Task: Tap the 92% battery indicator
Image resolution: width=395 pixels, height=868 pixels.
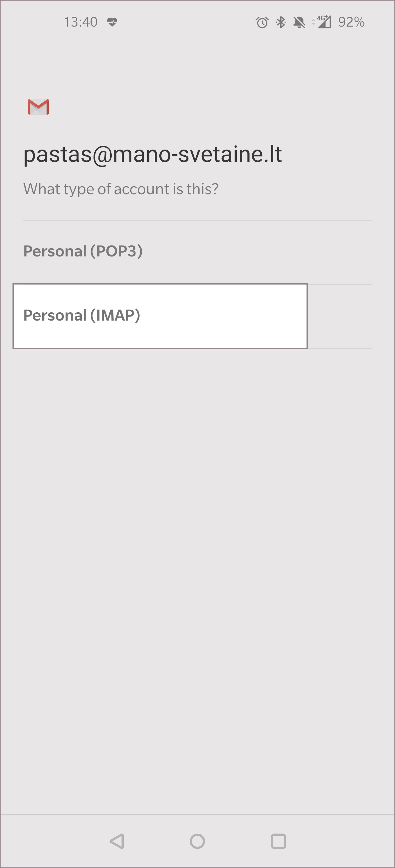Action: click(x=351, y=22)
